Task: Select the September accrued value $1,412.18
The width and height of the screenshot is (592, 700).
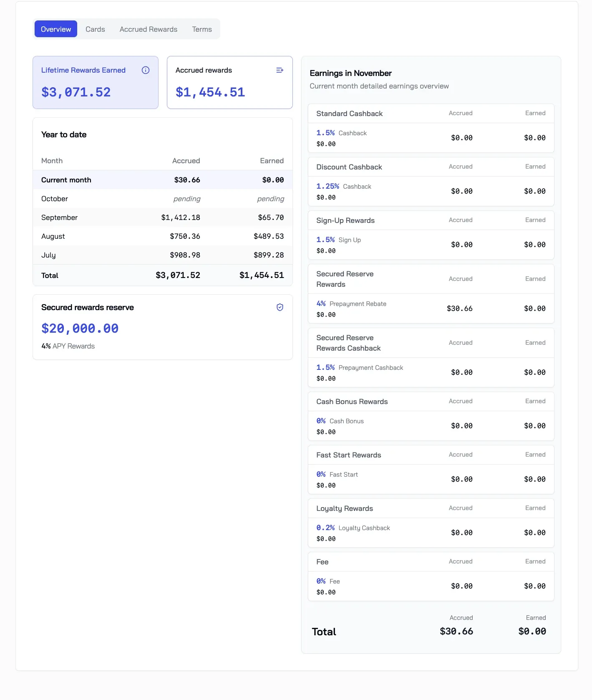Action: 181,217
